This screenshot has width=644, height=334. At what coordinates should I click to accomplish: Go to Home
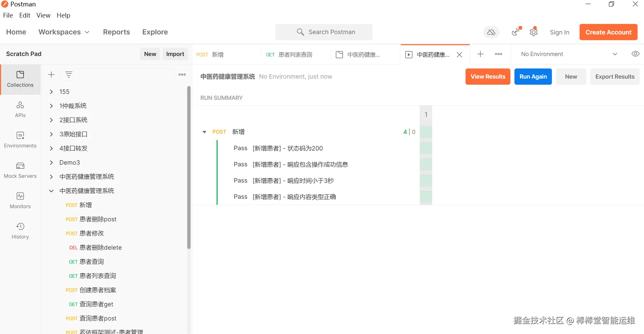click(16, 32)
